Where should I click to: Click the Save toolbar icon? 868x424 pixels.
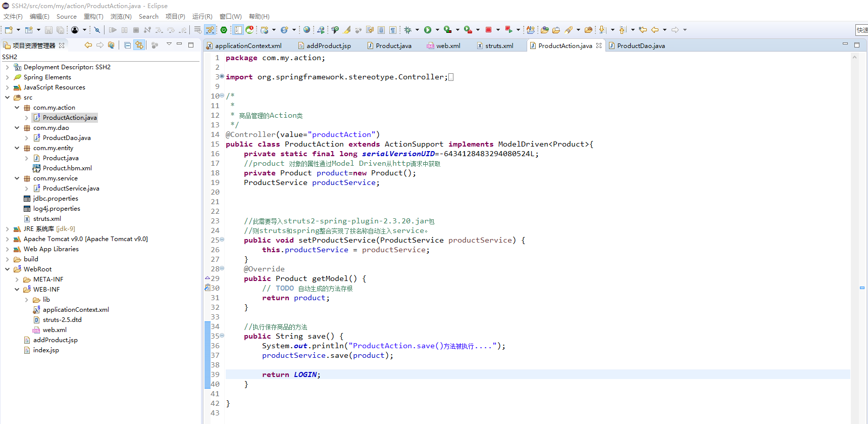[x=48, y=30]
